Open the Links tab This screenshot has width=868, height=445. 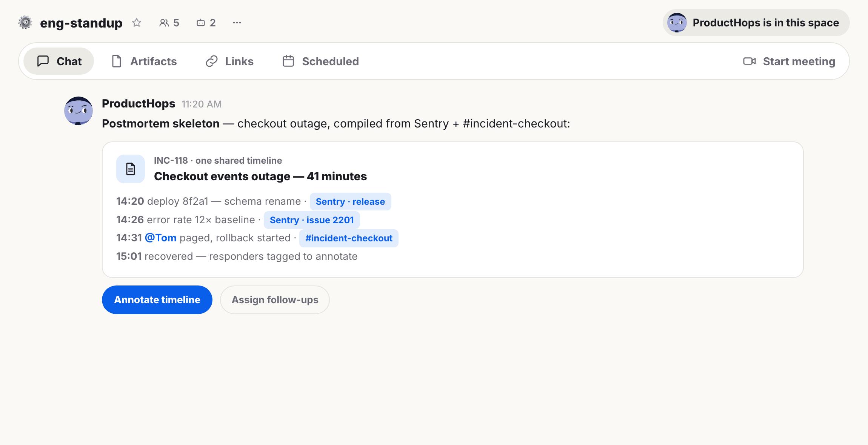[x=229, y=61]
